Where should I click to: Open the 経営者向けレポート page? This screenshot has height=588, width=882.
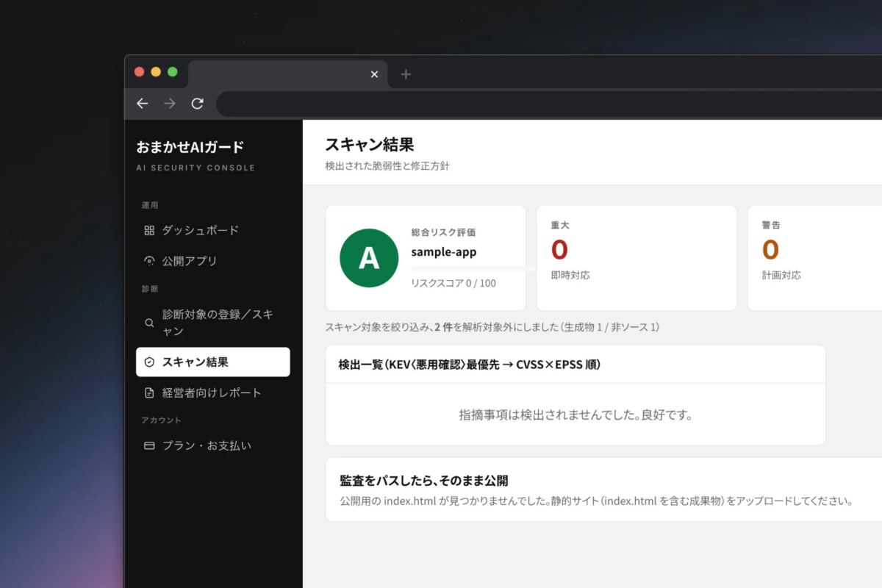(213, 393)
